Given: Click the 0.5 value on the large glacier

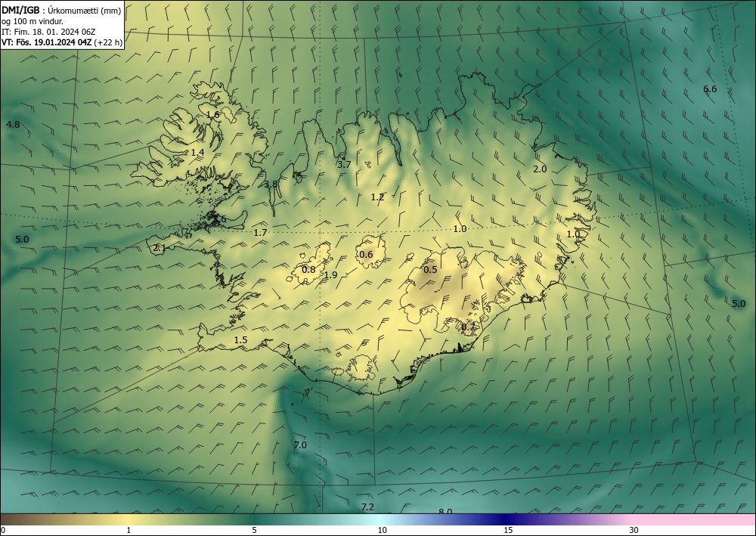Looking at the screenshot, I should coord(430,269).
